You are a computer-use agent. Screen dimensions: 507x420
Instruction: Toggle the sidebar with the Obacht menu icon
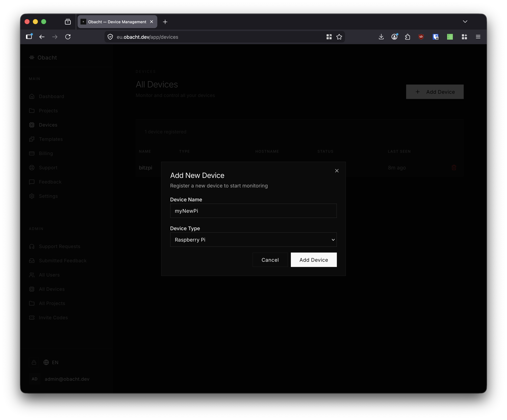click(32, 58)
